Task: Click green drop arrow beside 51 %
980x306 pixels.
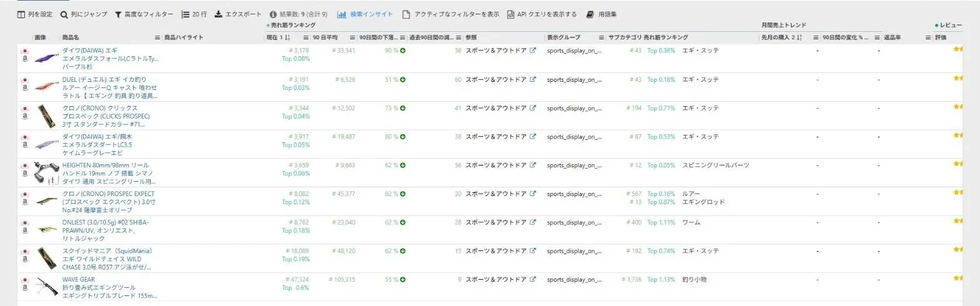Action: click(x=403, y=79)
